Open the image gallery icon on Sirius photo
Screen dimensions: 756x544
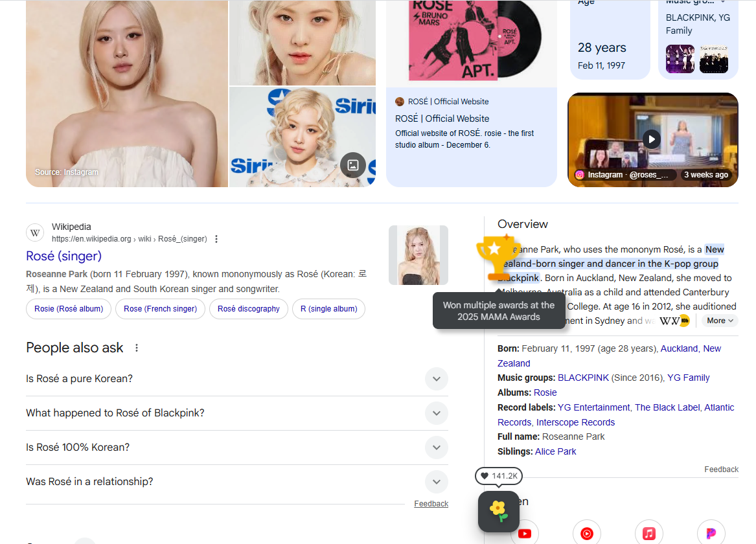353,165
